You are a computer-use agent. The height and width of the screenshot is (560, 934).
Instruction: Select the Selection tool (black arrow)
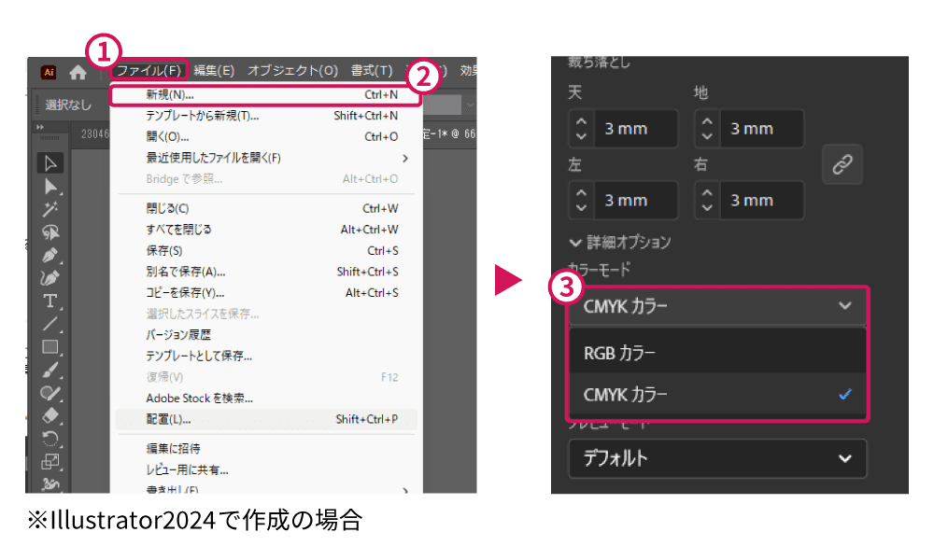pyautogui.click(x=50, y=163)
